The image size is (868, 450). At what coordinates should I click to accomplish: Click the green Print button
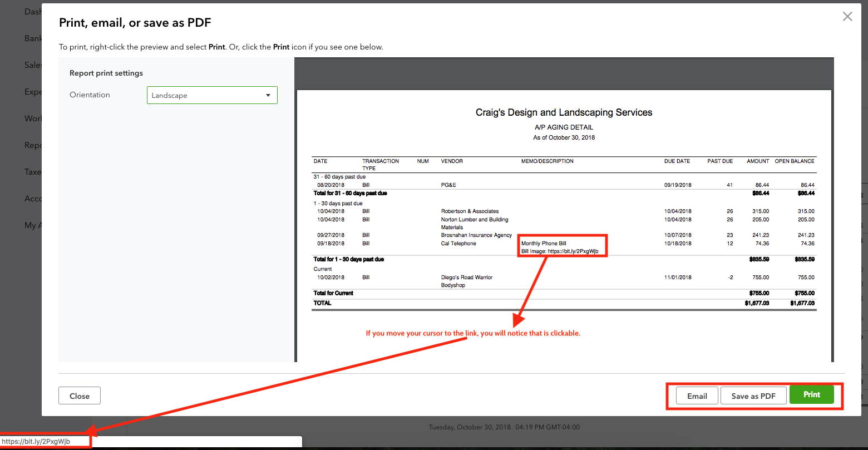812,395
